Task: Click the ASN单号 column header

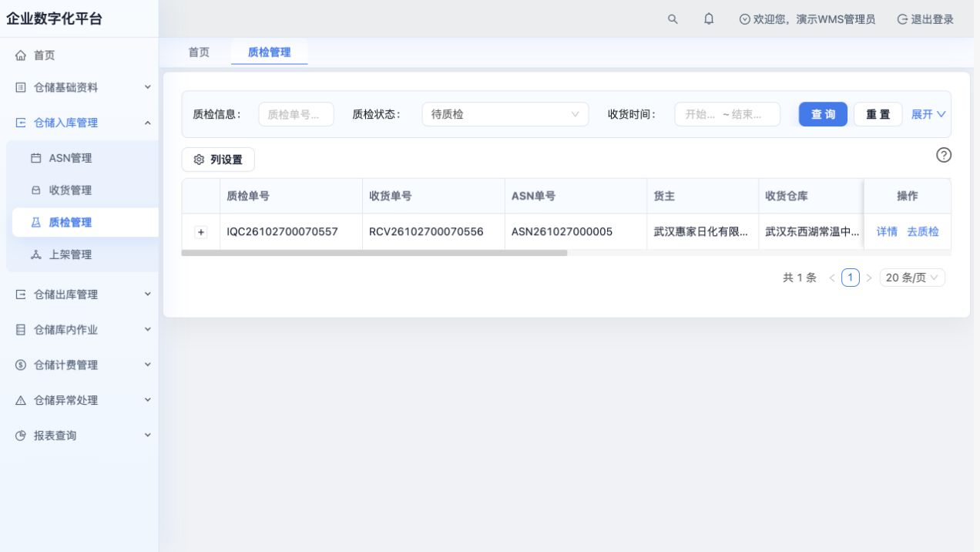Action: 576,196
